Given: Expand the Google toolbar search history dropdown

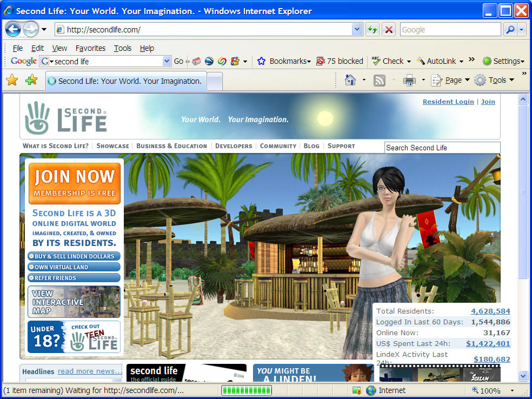Looking at the screenshot, I should (x=167, y=61).
